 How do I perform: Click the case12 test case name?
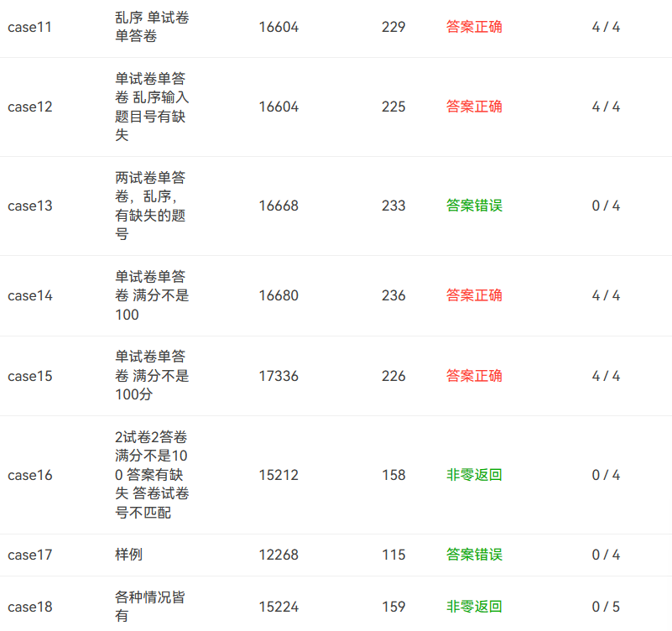(x=30, y=107)
